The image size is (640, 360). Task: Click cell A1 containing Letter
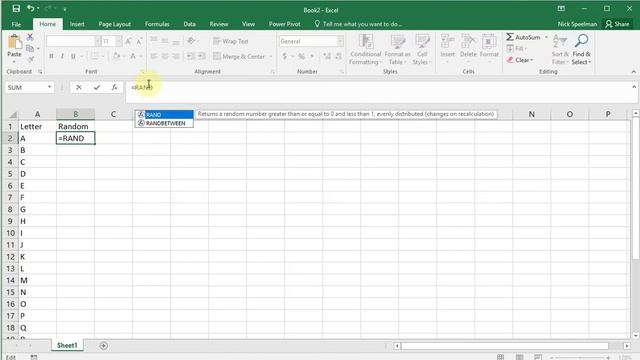pyautogui.click(x=38, y=126)
